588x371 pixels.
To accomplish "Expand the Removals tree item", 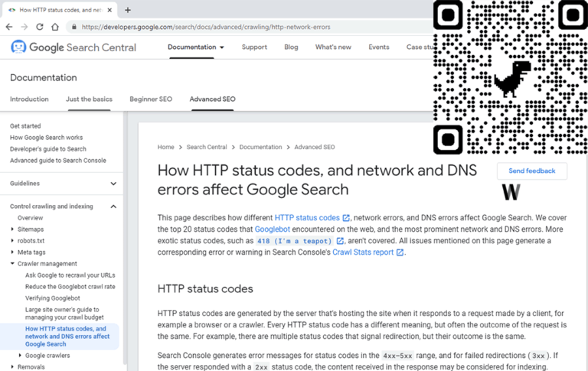I will click(12, 367).
